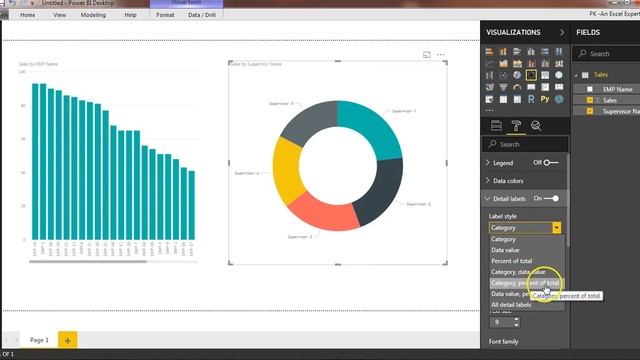
Task: Select the Slicer visual
Action: 489,99
